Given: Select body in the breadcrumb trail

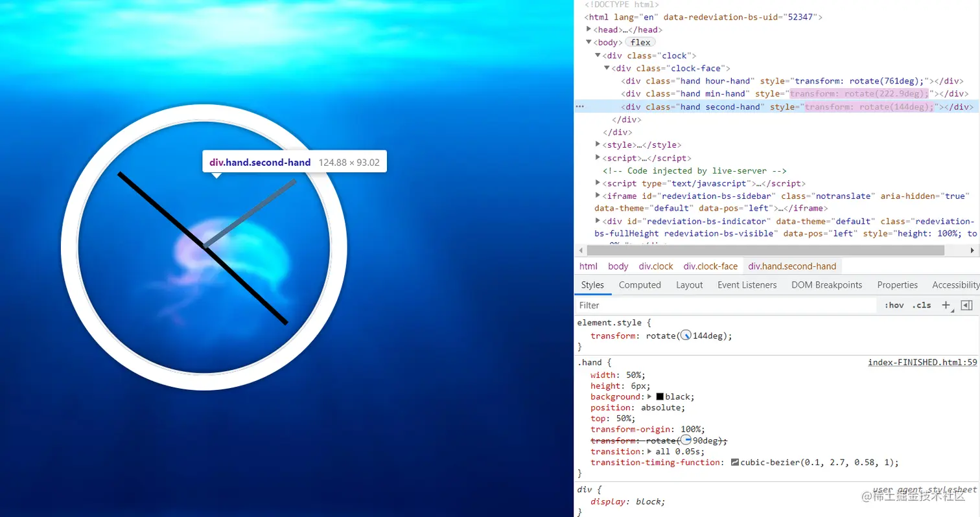Looking at the screenshot, I should (x=618, y=266).
